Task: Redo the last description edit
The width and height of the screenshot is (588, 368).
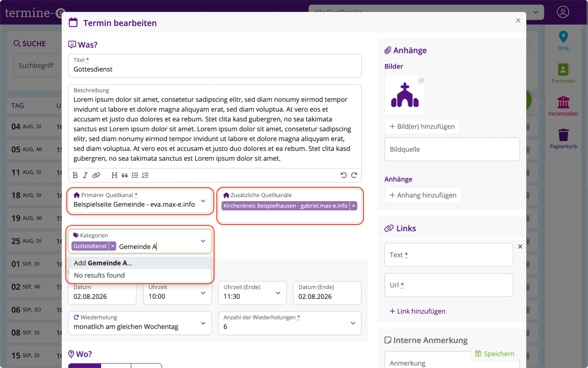Action: point(354,175)
